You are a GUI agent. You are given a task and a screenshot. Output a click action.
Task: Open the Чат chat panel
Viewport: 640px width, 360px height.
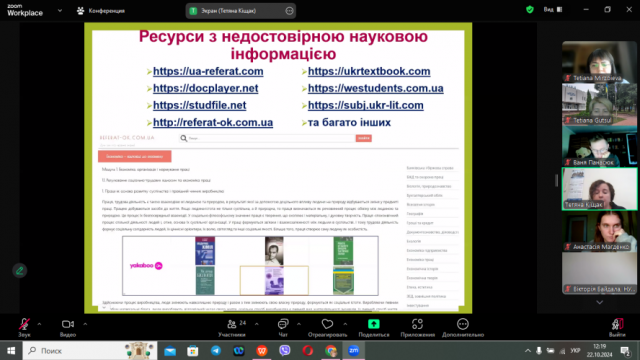click(x=283, y=328)
